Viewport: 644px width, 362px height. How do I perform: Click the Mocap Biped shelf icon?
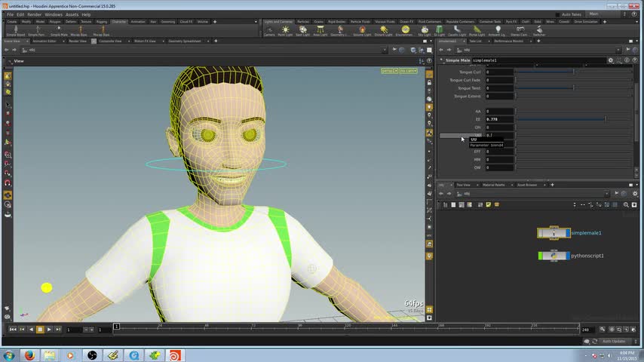click(x=79, y=31)
